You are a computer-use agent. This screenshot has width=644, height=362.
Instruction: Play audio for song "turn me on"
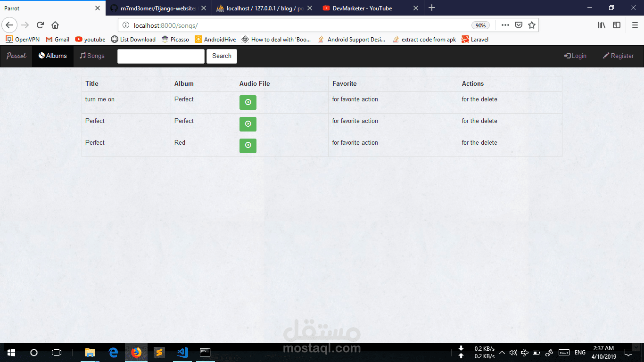coord(248,102)
